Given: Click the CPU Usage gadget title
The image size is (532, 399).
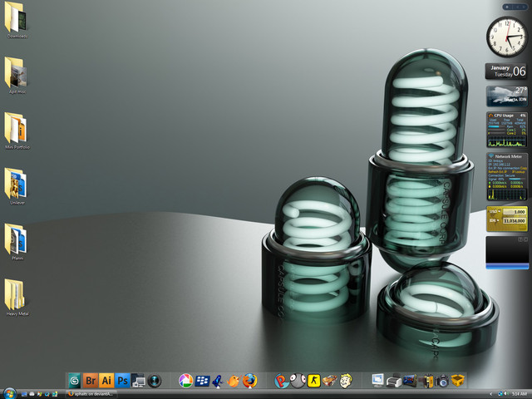Looking at the screenshot, I should click(504, 116).
